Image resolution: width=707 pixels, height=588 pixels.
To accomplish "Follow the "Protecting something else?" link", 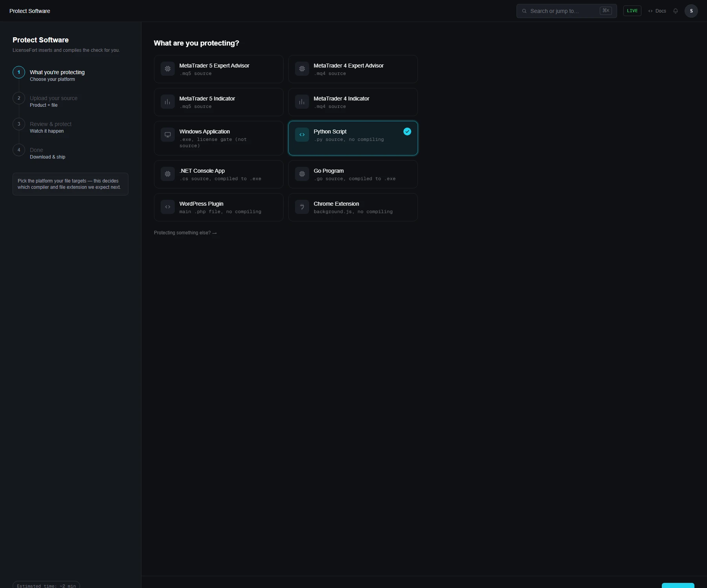I will pyautogui.click(x=185, y=233).
